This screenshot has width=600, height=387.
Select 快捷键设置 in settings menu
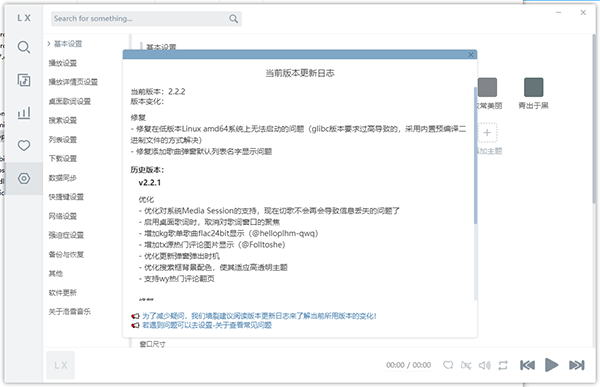(x=66, y=197)
